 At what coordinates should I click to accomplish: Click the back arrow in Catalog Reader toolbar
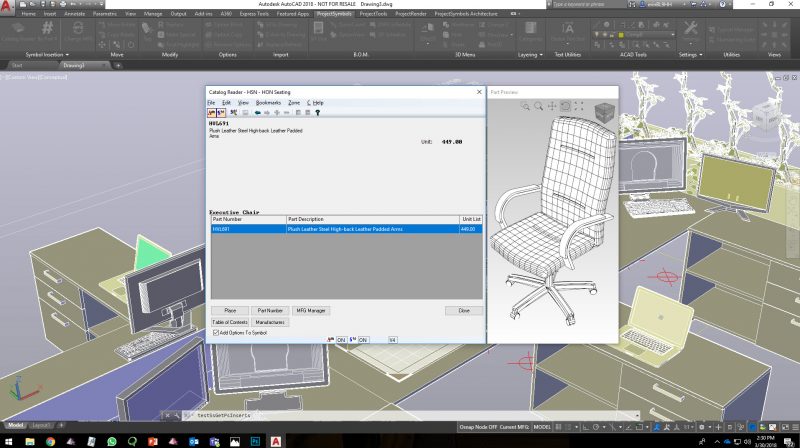(258, 112)
